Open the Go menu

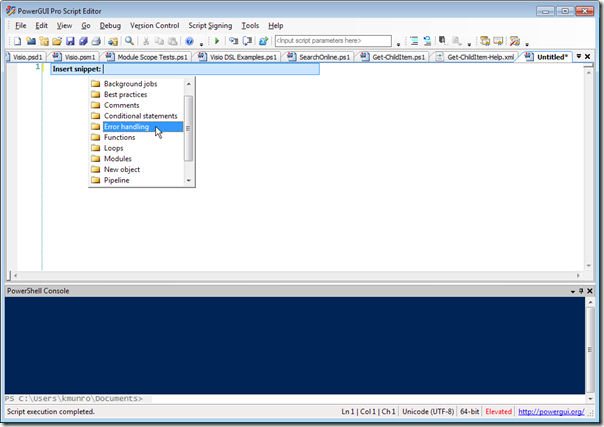[86, 26]
